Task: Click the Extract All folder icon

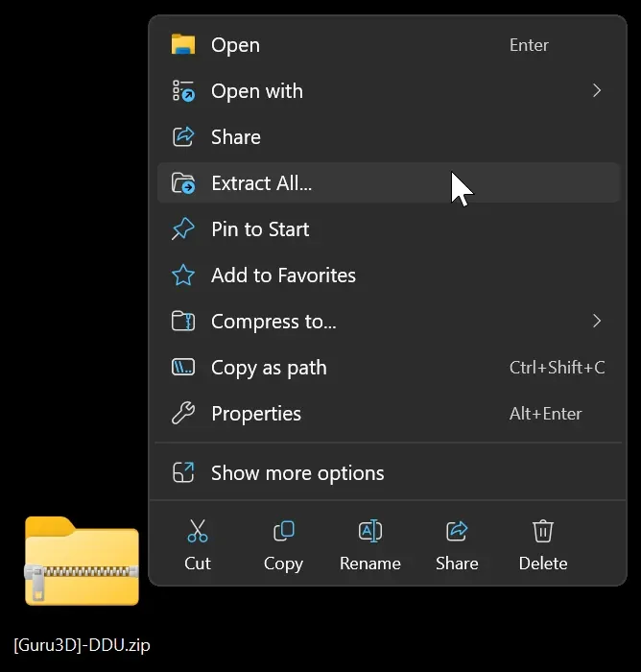Action: [x=182, y=183]
